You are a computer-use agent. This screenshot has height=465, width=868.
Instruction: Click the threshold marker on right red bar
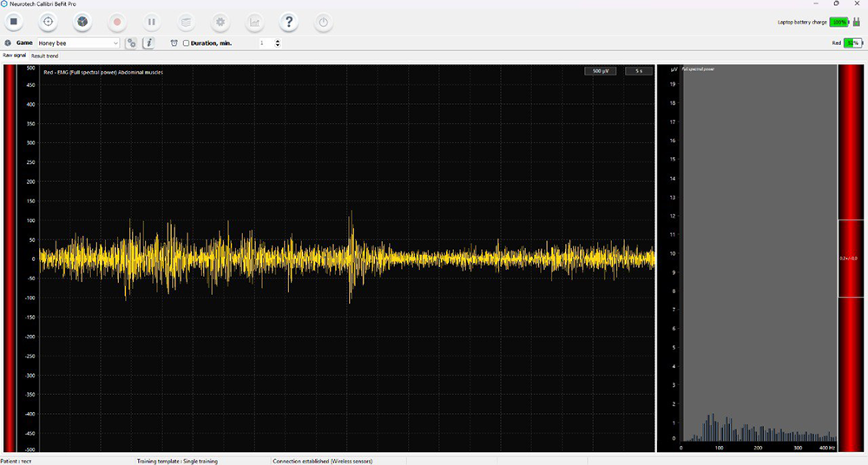[x=851, y=259]
